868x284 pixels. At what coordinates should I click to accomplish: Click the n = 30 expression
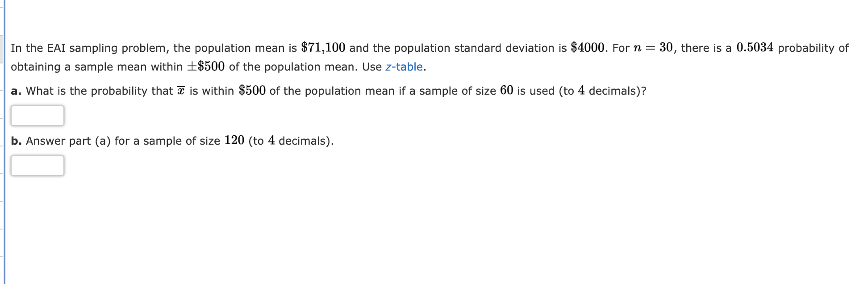click(x=653, y=48)
